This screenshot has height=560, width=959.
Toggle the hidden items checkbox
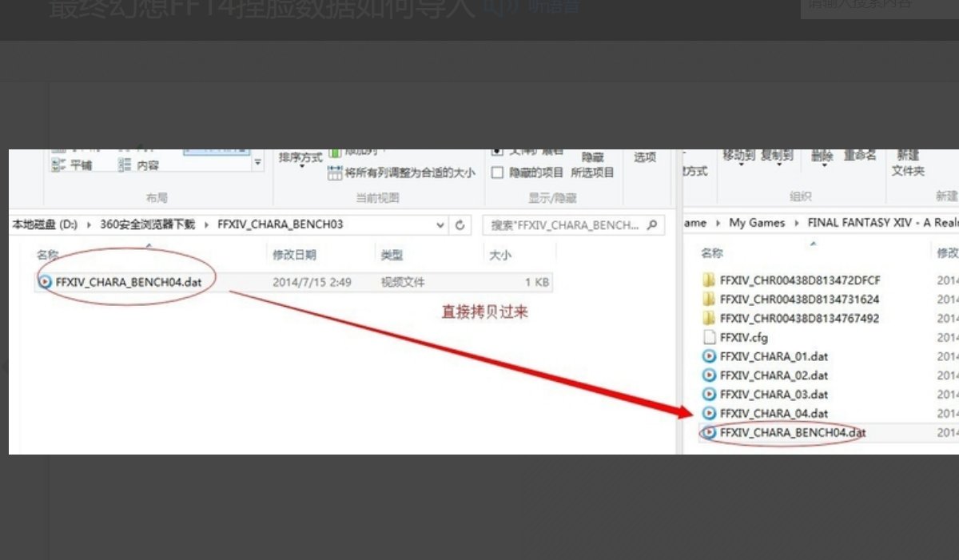[497, 173]
